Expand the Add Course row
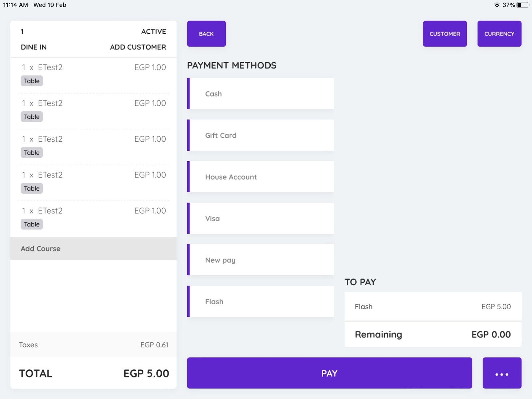The width and height of the screenshot is (532, 399). tap(93, 248)
